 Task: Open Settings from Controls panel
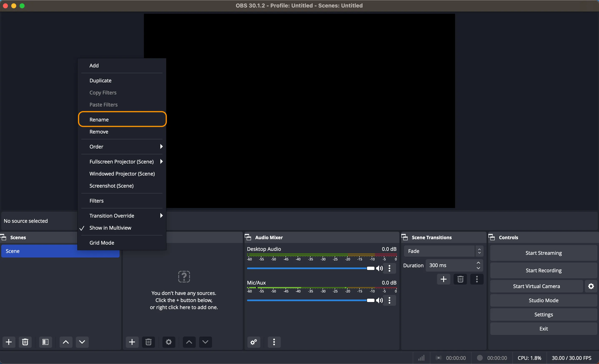(544, 314)
